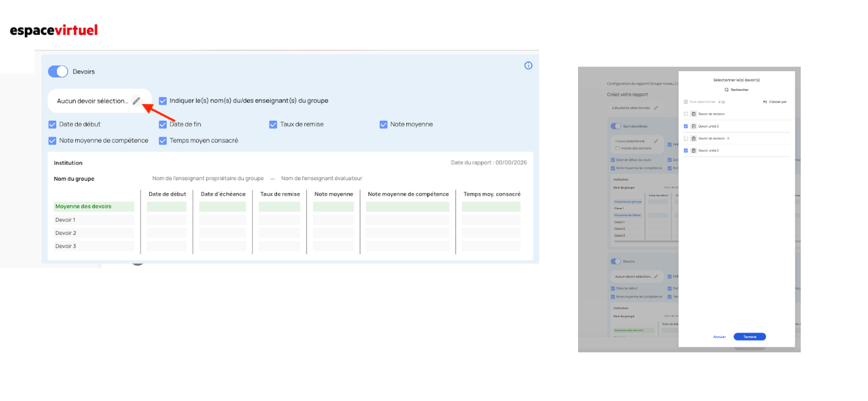The width and height of the screenshot is (868, 401).
Task: Check the 'Devoir de révision' checkbox in dialog
Action: click(x=686, y=114)
